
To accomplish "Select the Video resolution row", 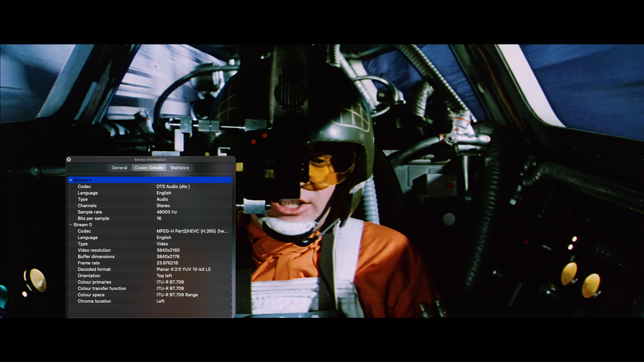I will click(94, 250).
